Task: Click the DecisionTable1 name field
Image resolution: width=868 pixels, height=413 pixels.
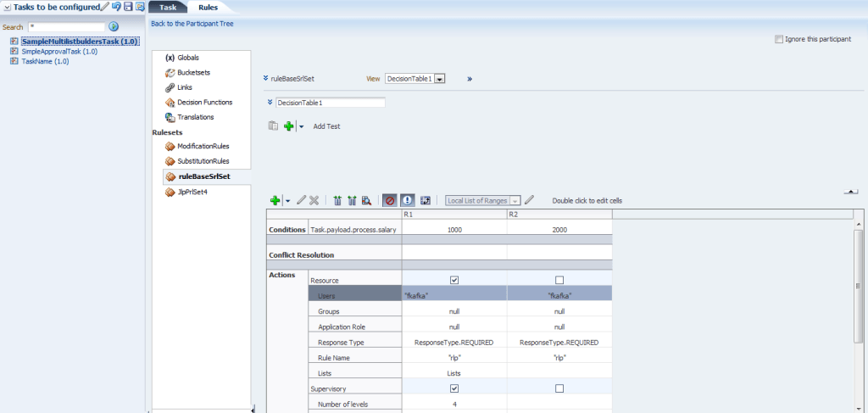Action: tap(330, 103)
